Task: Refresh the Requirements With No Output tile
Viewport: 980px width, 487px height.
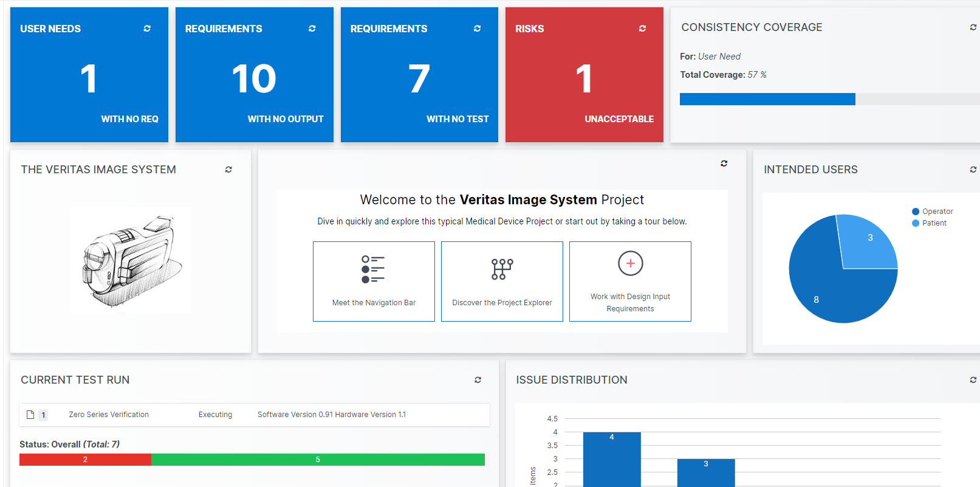Action: 312,29
